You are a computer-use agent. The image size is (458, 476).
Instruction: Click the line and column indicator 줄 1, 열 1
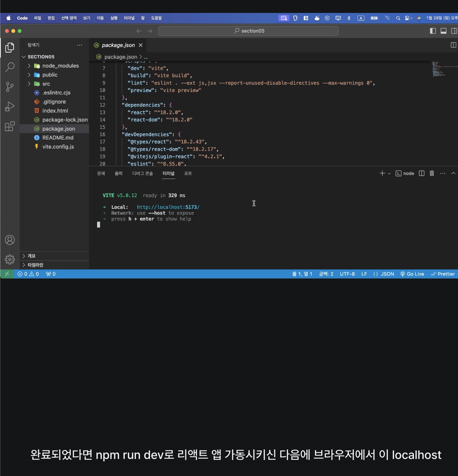(302, 274)
